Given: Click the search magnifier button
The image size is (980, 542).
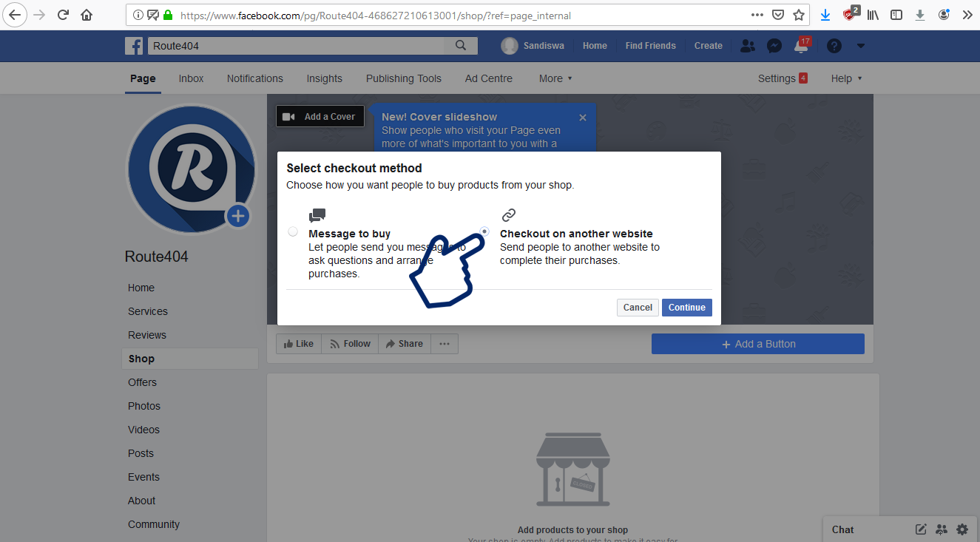Looking at the screenshot, I should click(461, 46).
